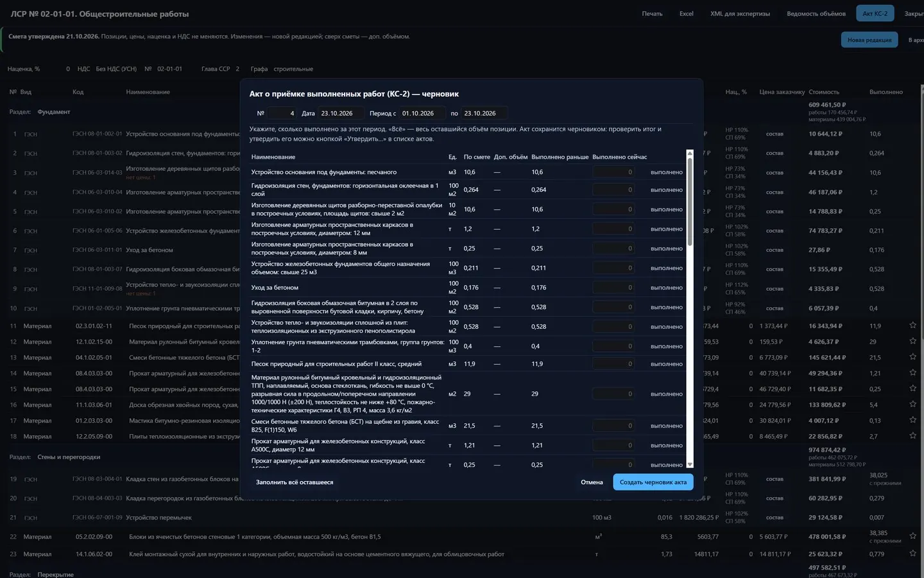924x578 pixels.
Task: Open состав for the 10 644,12 ₽ row
Action: pyautogui.click(x=774, y=134)
